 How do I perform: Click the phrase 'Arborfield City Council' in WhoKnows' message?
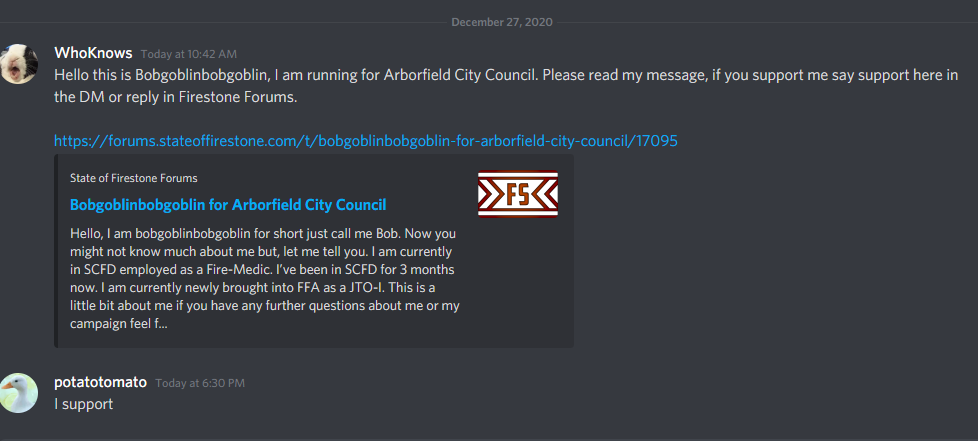[x=461, y=75]
